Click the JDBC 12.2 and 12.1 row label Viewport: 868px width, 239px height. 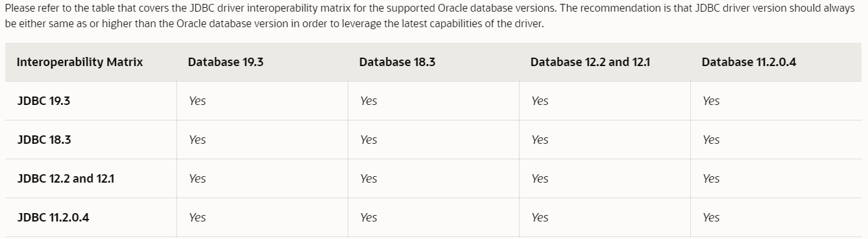tap(66, 179)
